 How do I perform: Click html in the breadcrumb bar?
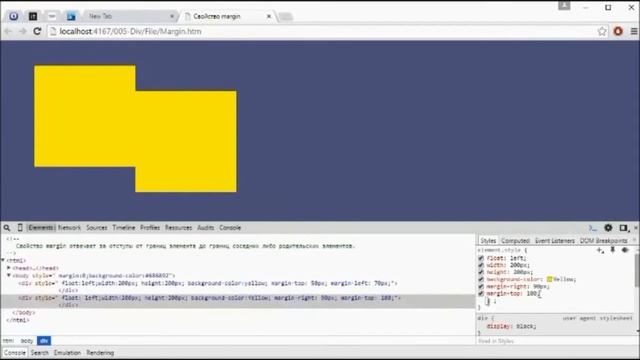pyautogui.click(x=8, y=340)
